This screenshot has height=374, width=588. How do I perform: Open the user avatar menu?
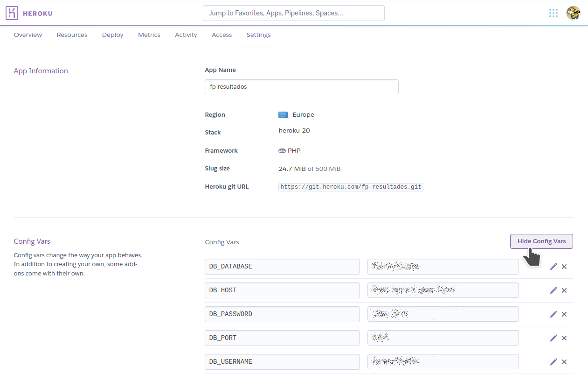tap(573, 13)
